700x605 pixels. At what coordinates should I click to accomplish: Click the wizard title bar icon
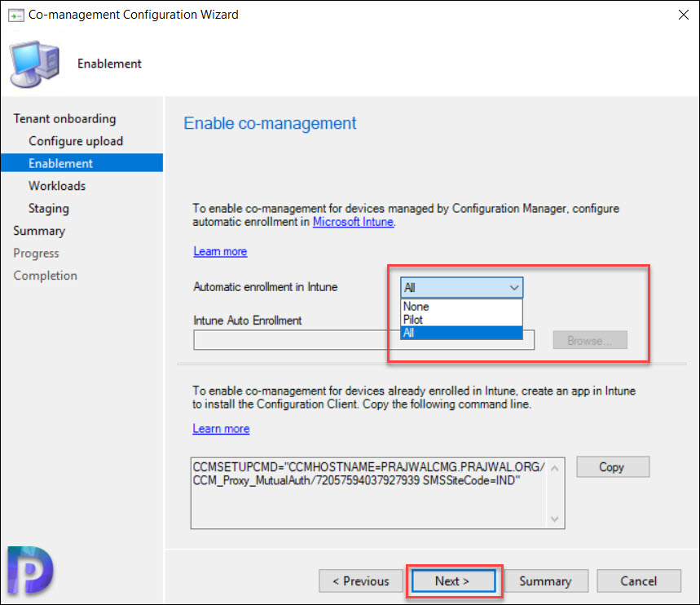[x=16, y=15]
